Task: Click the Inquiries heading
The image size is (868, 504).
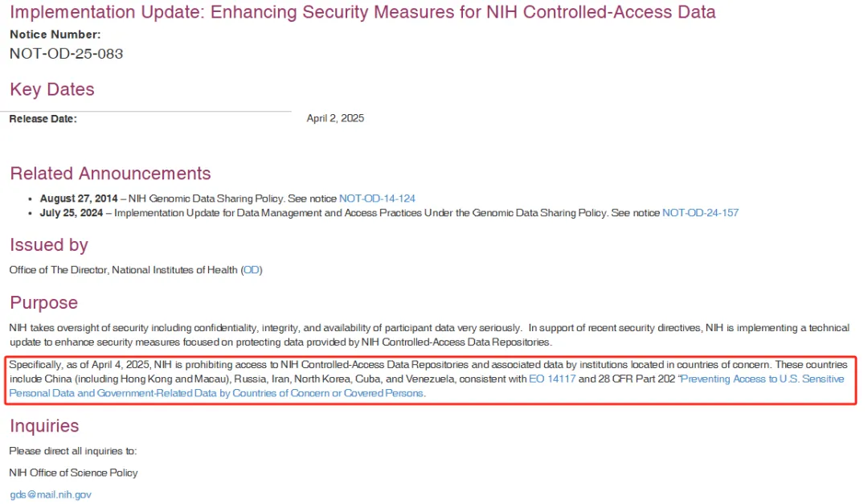Action: (44, 426)
